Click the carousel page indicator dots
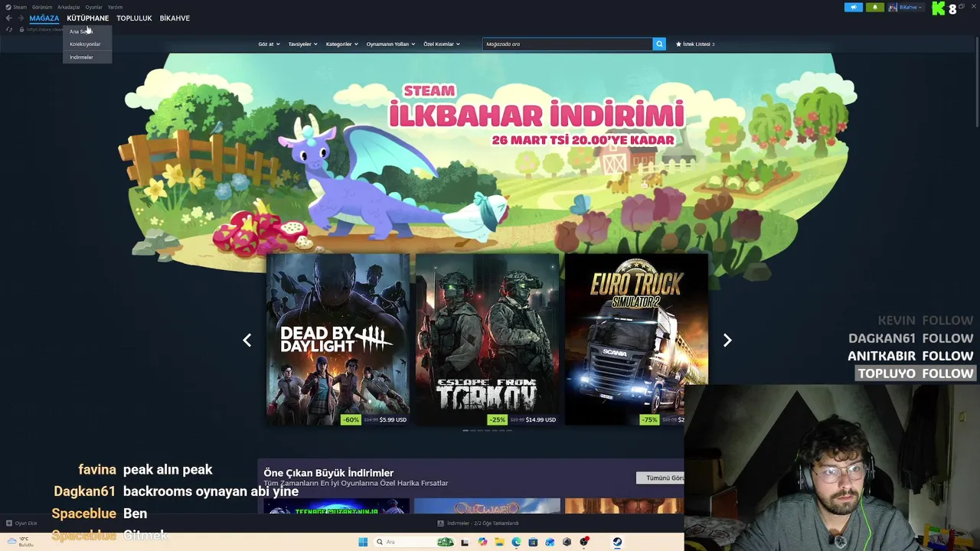Viewport: 980px width, 551px height. pos(488,431)
